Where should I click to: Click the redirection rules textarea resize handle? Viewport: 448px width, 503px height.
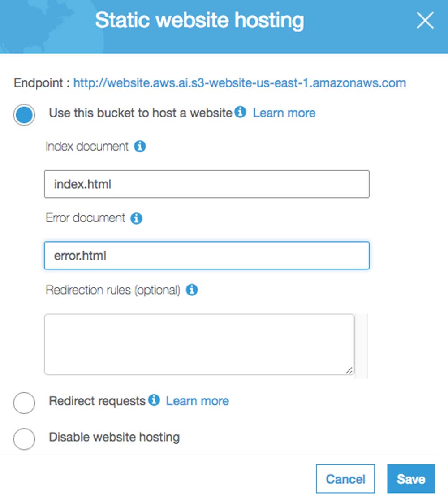pyautogui.click(x=349, y=370)
